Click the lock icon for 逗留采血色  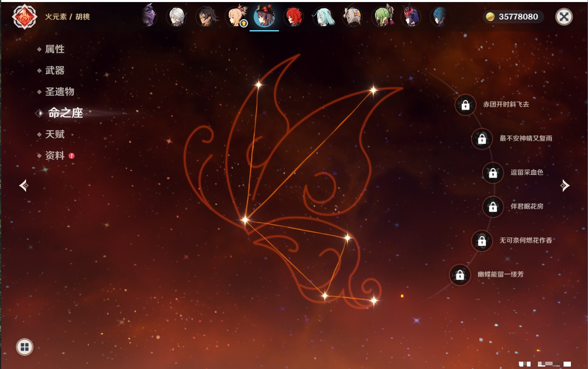[x=493, y=173]
